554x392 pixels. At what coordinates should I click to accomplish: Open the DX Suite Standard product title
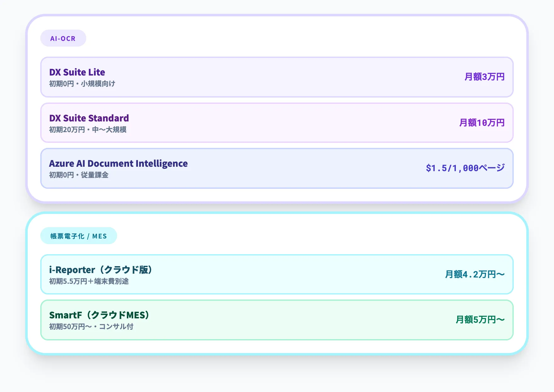pos(89,118)
